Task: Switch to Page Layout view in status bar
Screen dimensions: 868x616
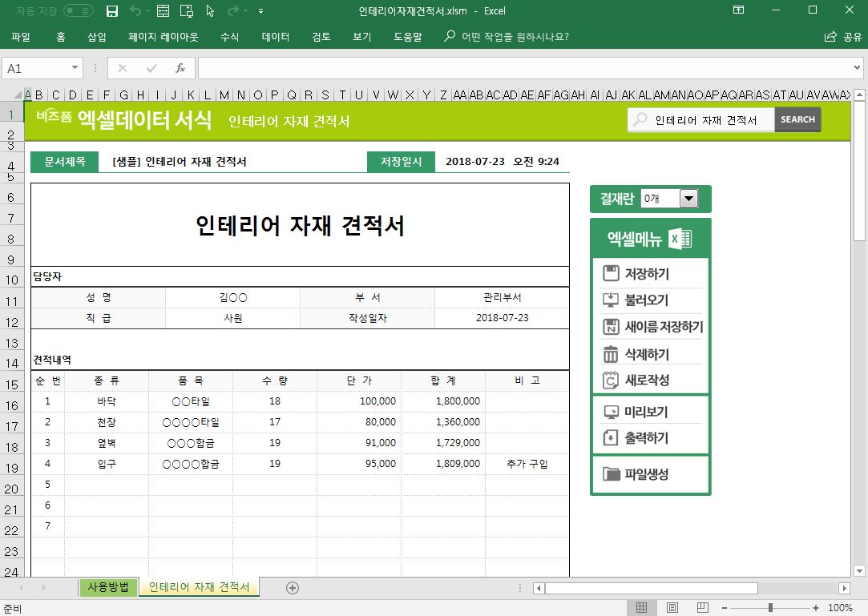Action: (672, 608)
